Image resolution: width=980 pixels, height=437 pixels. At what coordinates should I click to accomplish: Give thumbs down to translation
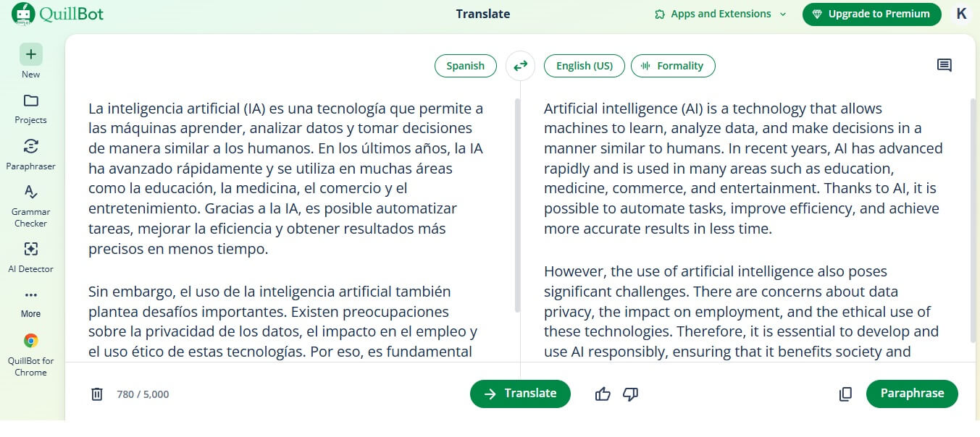631,394
